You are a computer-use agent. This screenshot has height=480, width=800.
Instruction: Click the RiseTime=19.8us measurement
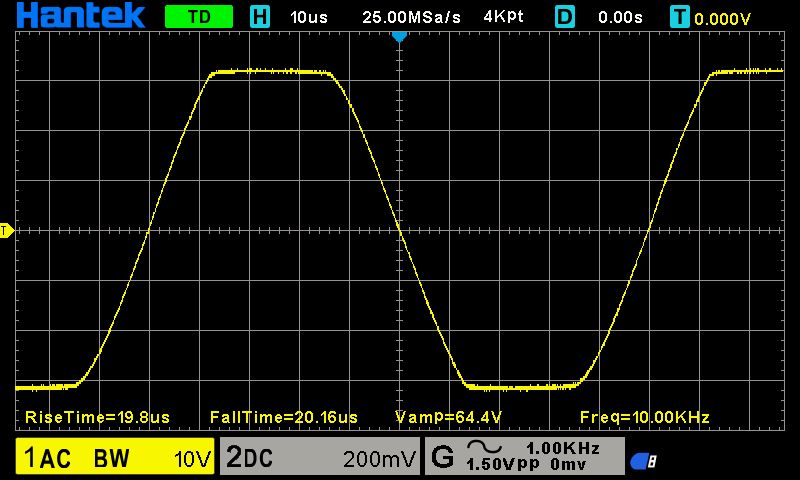[x=97, y=417]
